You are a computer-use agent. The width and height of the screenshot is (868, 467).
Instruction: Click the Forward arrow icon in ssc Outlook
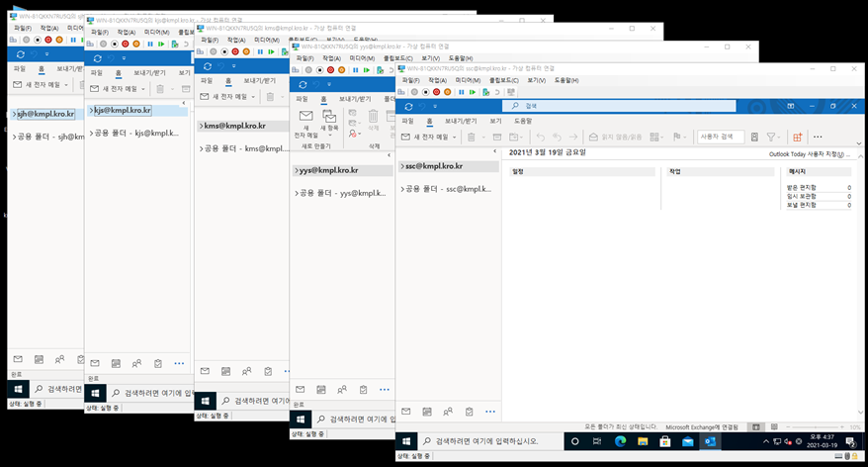pos(573,137)
